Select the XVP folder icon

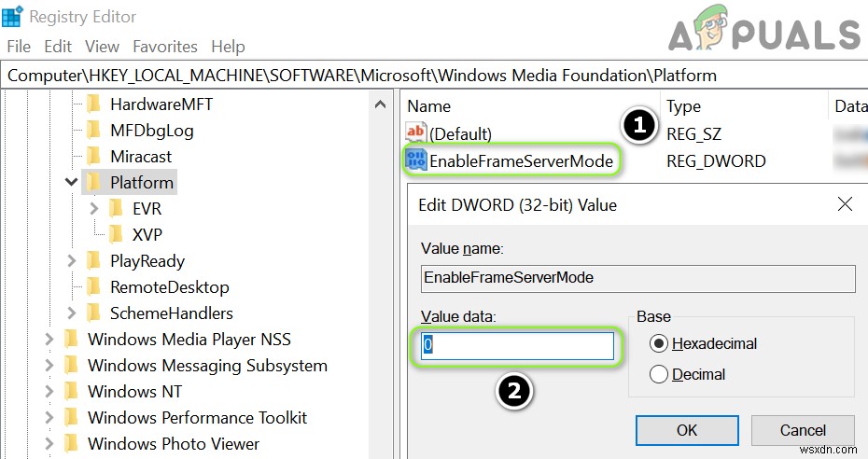116,234
